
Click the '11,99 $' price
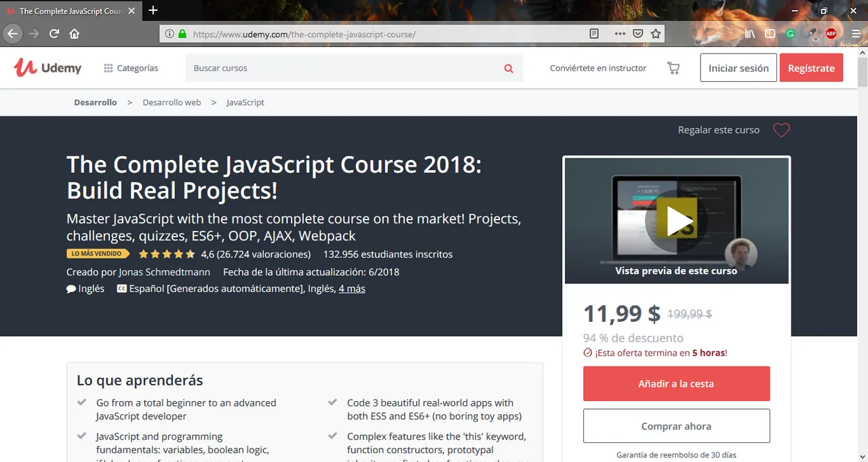[x=622, y=314]
